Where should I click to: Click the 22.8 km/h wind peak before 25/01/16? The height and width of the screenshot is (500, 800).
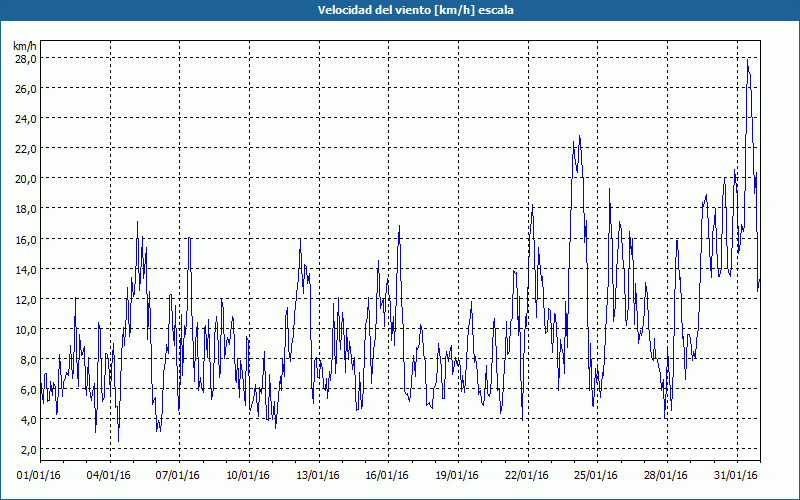[x=580, y=136]
